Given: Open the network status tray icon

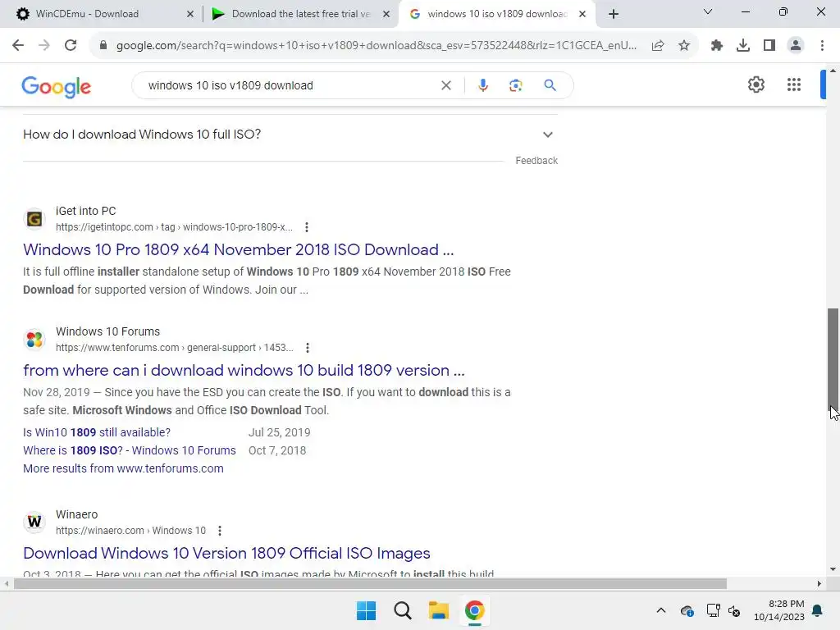Looking at the screenshot, I should pos(713,610).
